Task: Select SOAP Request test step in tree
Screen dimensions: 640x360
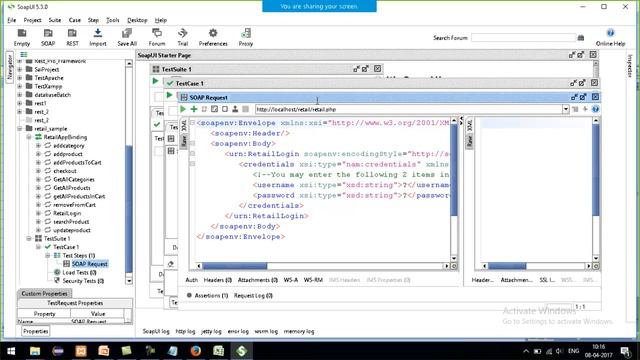Action: tap(90, 264)
